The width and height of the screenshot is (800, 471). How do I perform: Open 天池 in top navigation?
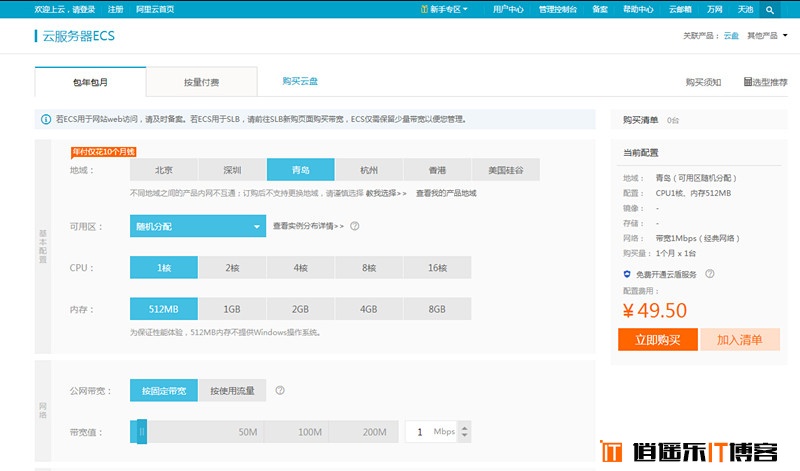pos(745,9)
